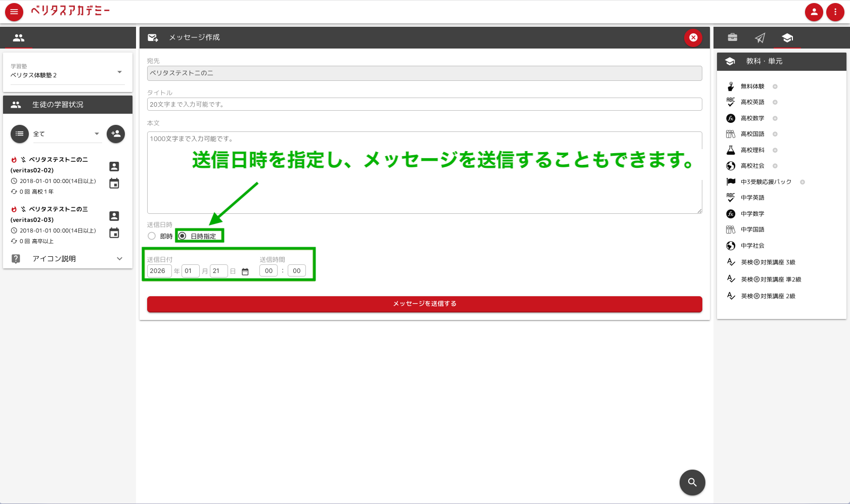Click the add student icon
Viewport: 850px width, 504px height.
[x=115, y=134]
